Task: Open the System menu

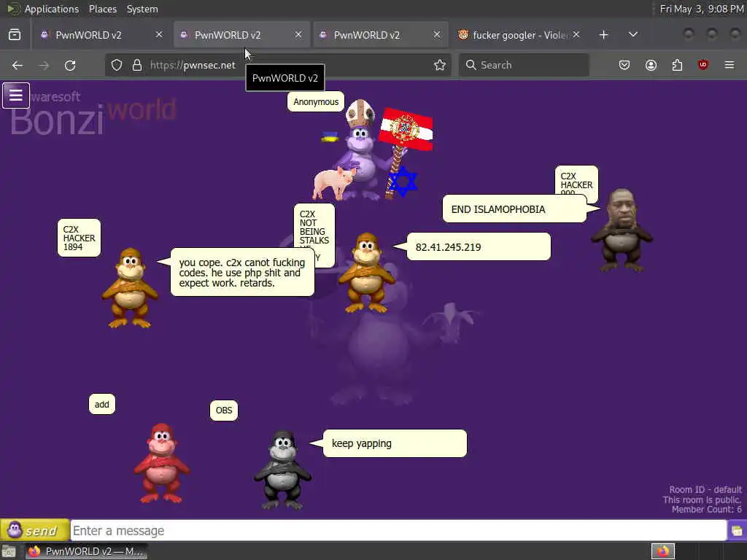Action: 142,9
